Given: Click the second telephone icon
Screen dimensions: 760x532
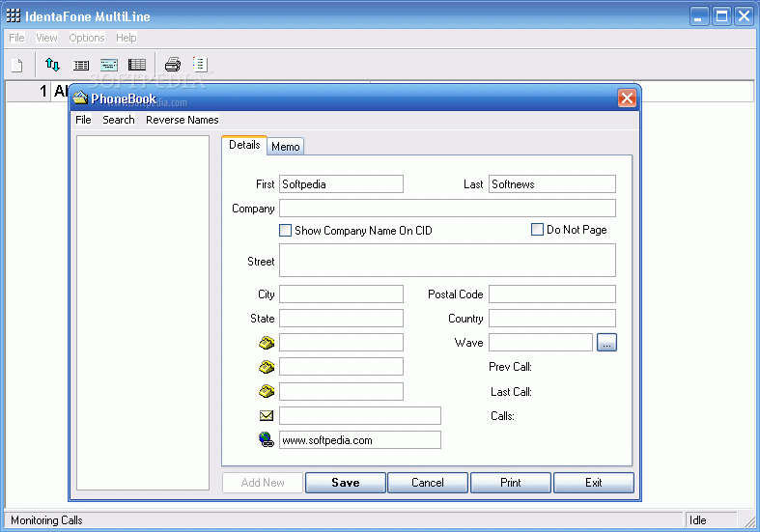Looking at the screenshot, I should pos(267,367).
